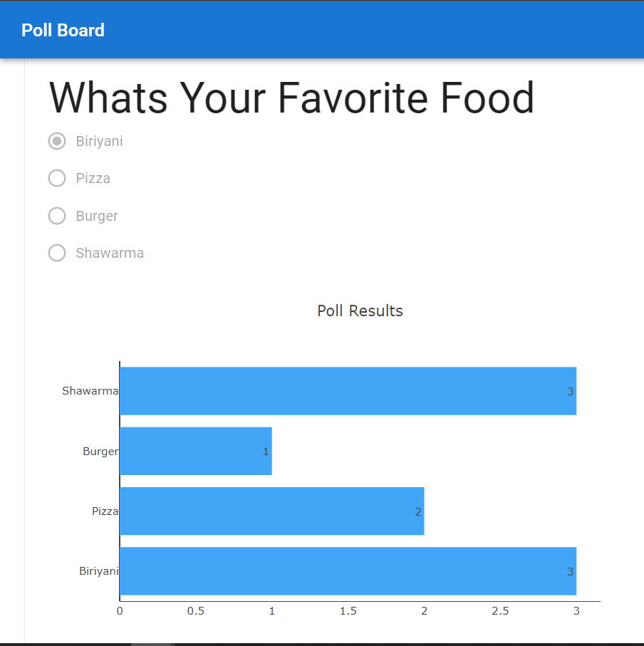
Task: Click the Poll Results chart title
Action: point(360,311)
